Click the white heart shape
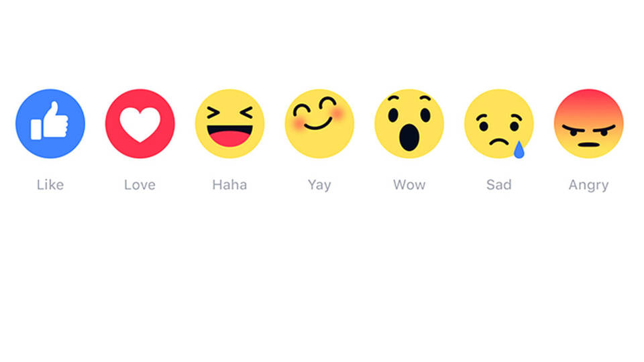Image resolution: width=644 pixels, height=362 pixels. pos(140,125)
